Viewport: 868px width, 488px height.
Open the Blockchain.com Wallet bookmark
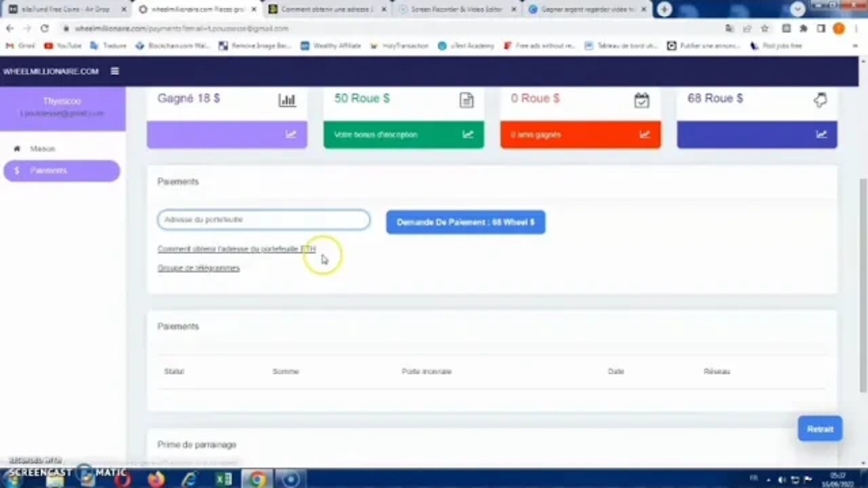172,45
